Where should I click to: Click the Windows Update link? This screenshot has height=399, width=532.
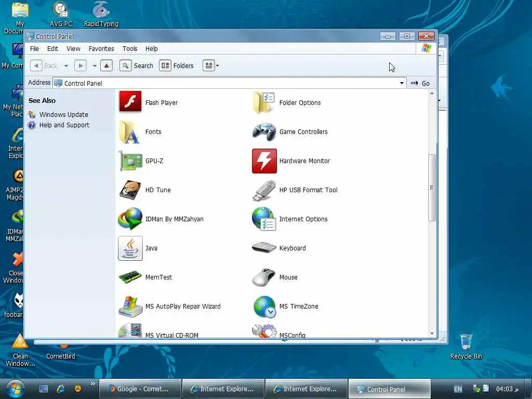(x=64, y=115)
